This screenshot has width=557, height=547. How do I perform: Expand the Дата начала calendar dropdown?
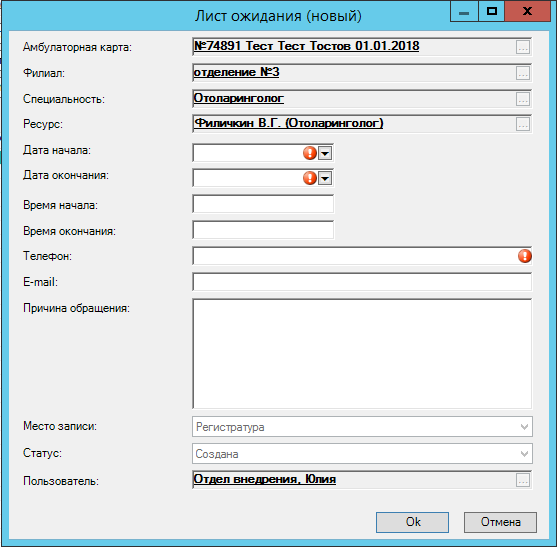click(x=325, y=153)
